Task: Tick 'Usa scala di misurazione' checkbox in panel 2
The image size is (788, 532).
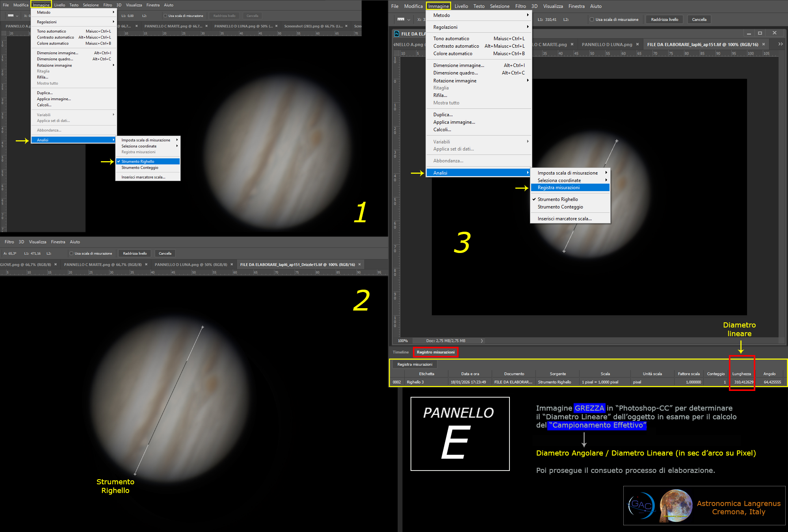Action: coord(71,253)
